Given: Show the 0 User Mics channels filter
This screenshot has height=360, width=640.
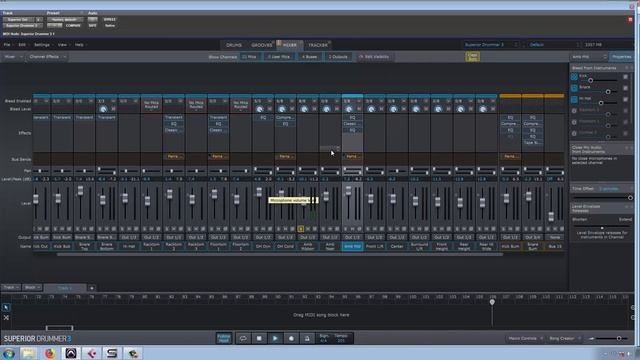Looking at the screenshot, I should point(279,57).
